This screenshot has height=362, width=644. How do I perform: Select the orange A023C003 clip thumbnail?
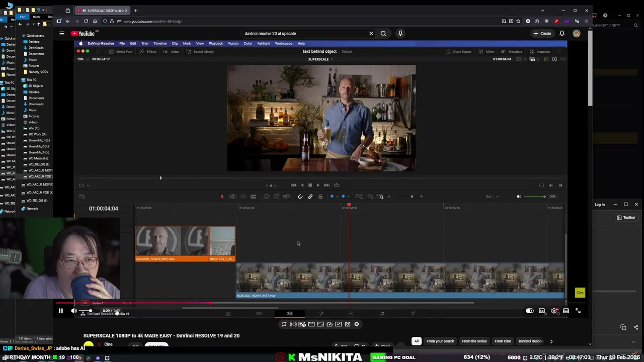click(172, 244)
